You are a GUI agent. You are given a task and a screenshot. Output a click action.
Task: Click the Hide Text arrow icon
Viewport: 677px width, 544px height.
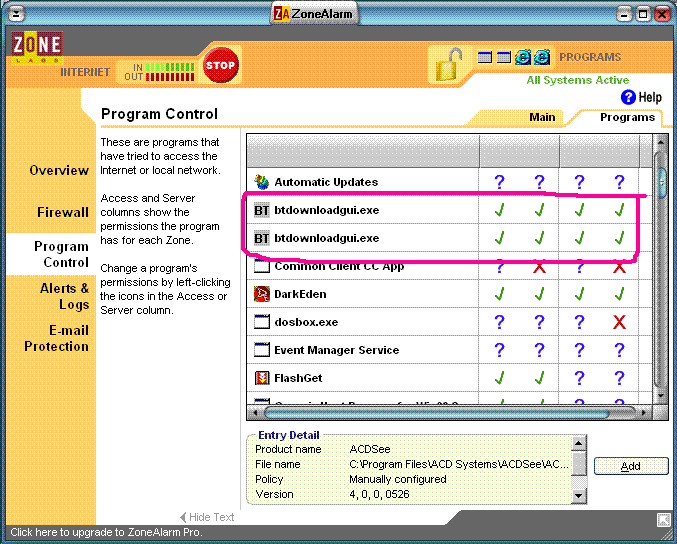coord(183,517)
